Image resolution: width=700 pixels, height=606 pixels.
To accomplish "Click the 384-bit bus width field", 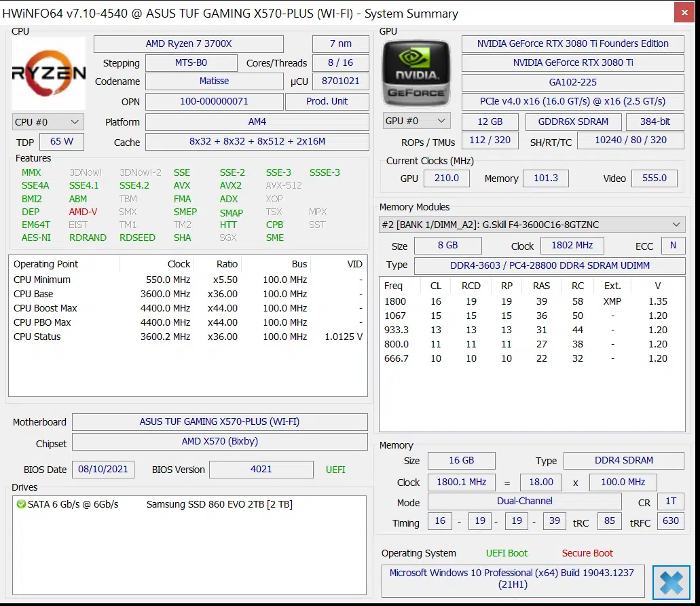I will coord(655,122).
